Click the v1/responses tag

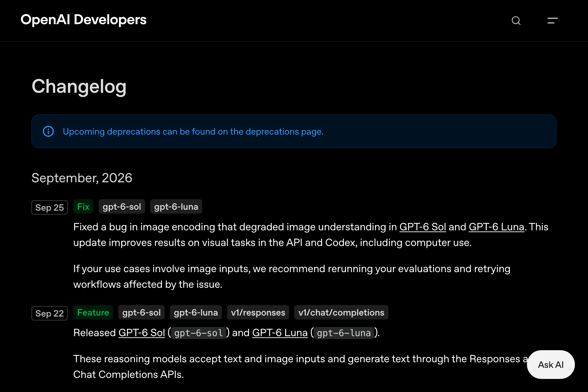tap(258, 312)
